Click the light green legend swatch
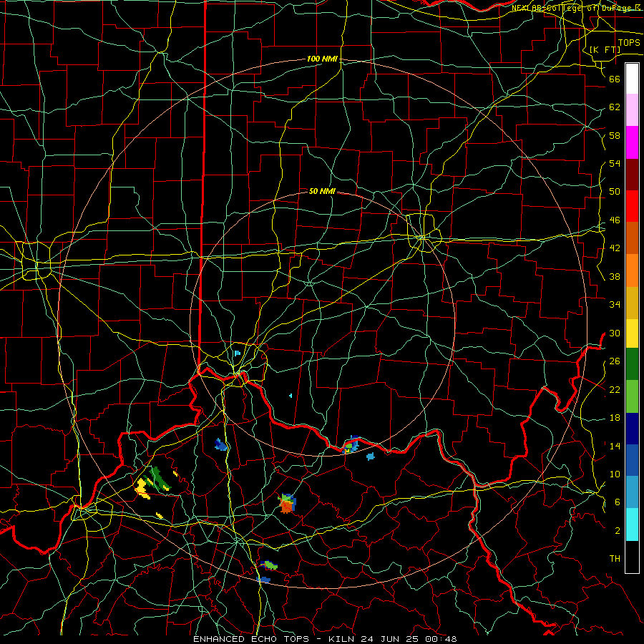The width and height of the screenshot is (644, 644). click(x=632, y=396)
